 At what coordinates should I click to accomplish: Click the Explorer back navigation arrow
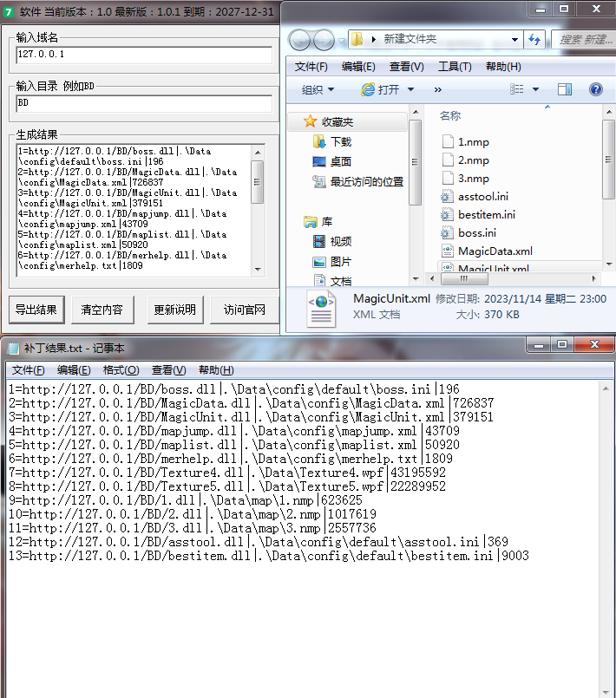point(300,40)
